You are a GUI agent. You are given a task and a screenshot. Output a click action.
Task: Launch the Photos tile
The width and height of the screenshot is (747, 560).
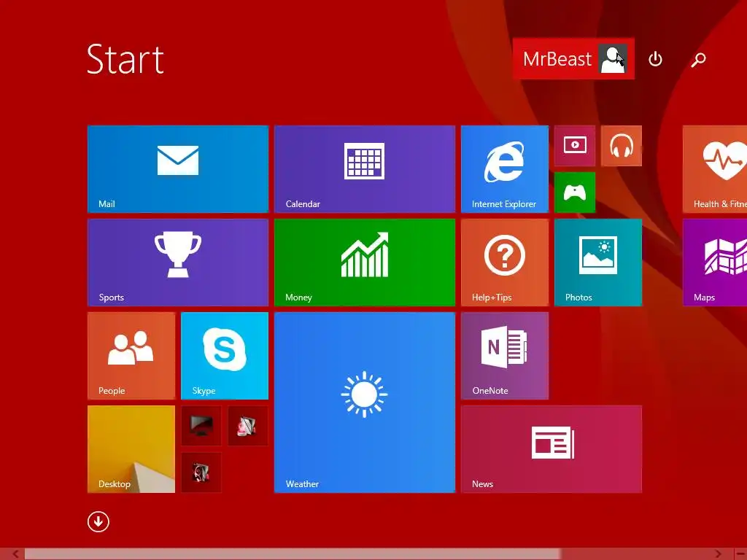(x=598, y=262)
